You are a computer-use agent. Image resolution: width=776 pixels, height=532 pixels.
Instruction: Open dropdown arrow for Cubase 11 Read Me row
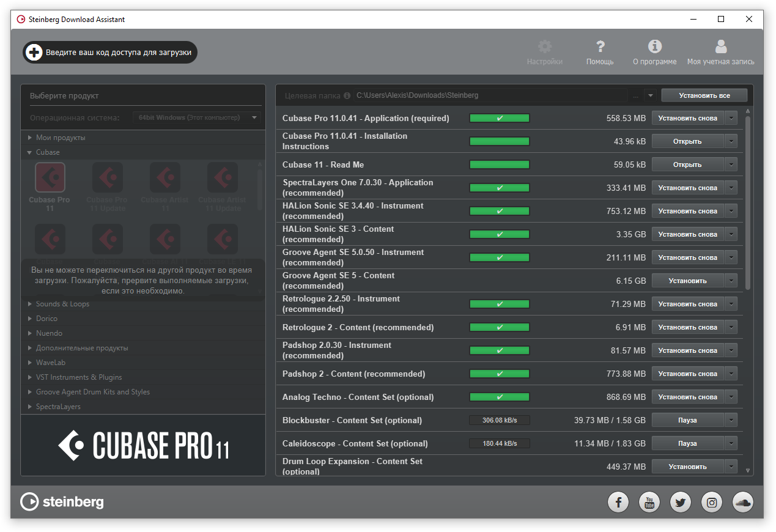coord(731,164)
